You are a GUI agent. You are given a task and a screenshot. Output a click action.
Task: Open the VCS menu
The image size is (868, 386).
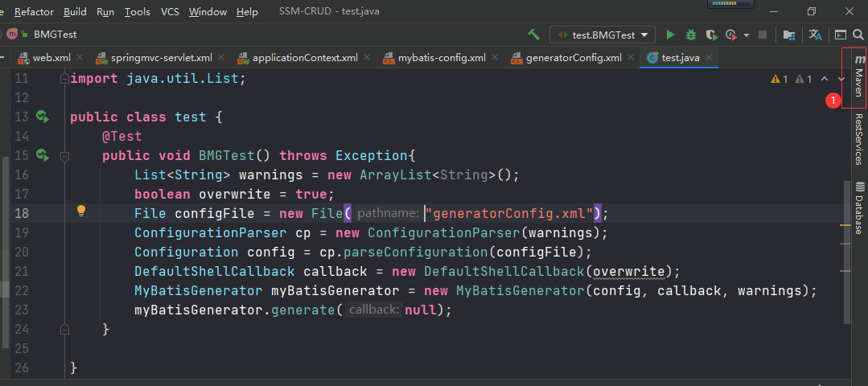[x=170, y=11]
